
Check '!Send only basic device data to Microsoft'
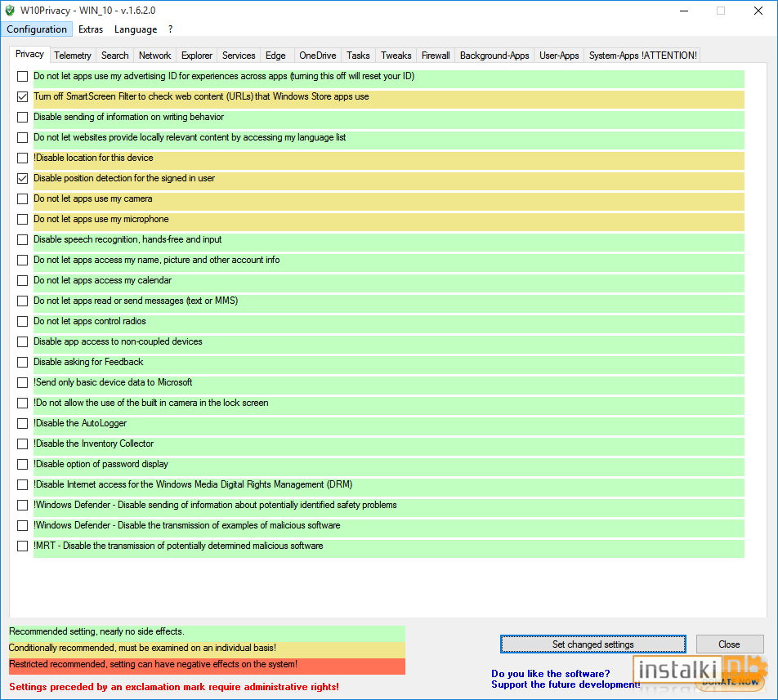22,383
